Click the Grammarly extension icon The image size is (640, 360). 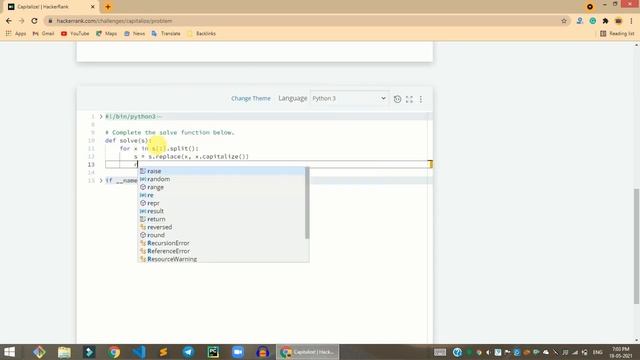pyautogui.click(x=593, y=21)
